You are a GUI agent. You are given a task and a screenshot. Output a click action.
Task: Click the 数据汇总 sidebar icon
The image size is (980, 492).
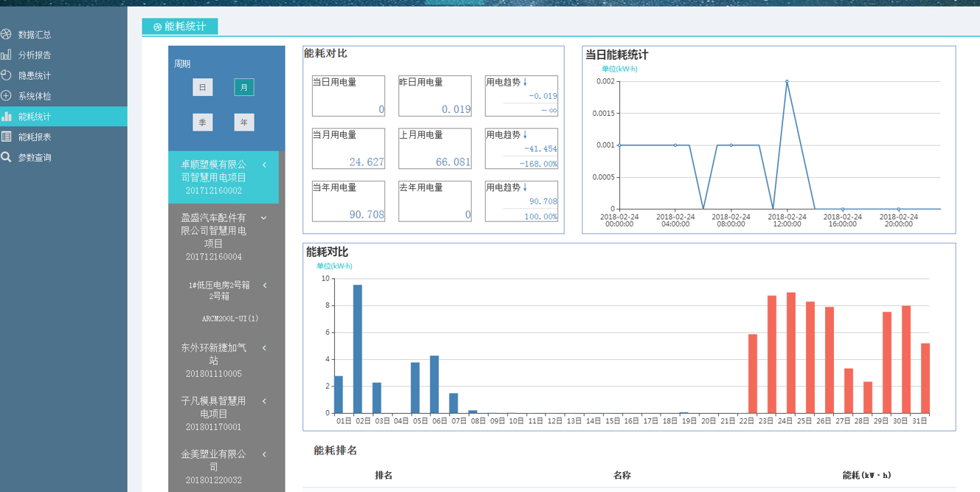[6, 34]
